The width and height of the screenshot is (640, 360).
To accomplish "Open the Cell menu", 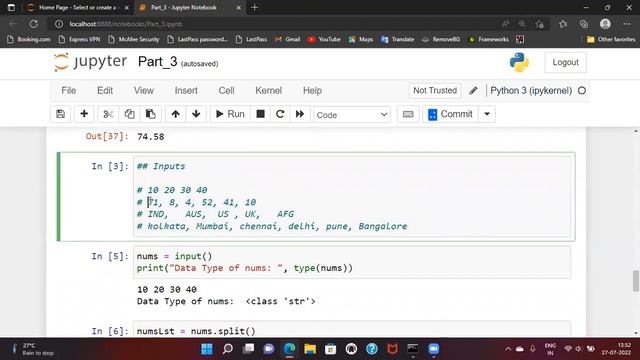I will tap(226, 91).
